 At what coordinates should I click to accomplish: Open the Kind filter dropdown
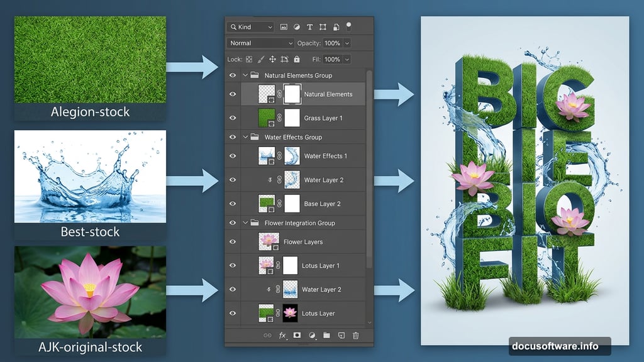coord(250,27)
